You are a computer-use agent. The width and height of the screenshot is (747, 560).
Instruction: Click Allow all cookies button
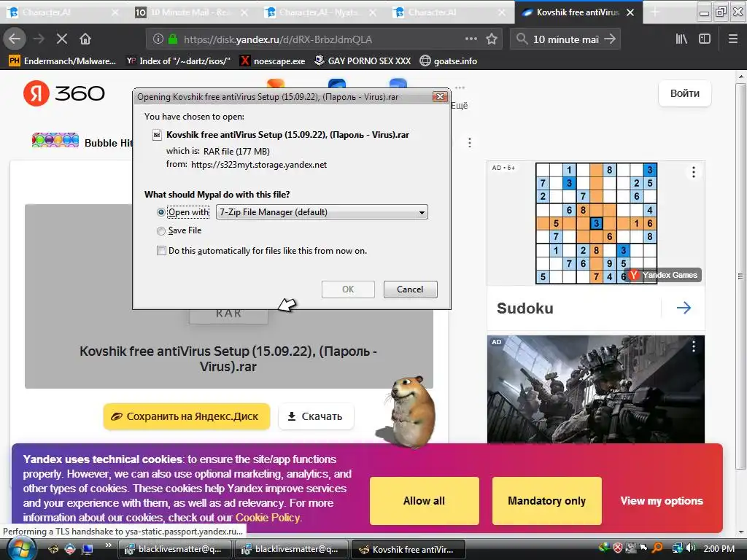(x=424, y=501)
